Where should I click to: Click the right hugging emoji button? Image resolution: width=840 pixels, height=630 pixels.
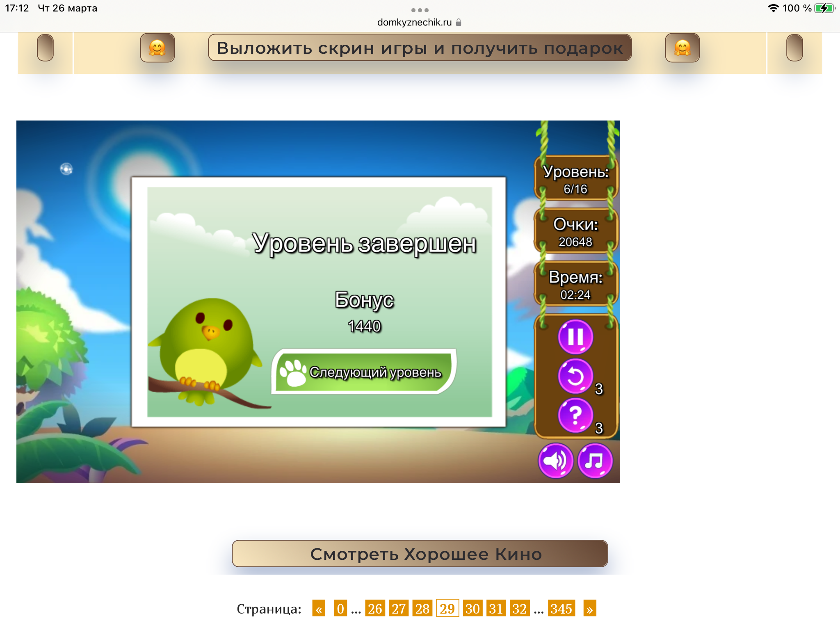pyautogui.click(x=682, y=48)
